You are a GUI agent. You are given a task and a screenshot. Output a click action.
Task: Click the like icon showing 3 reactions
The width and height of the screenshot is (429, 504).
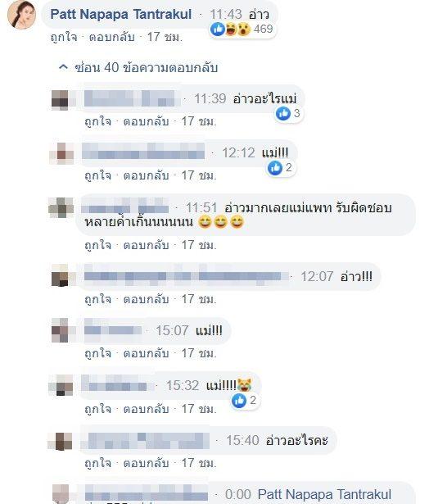[x=283, y=113]
